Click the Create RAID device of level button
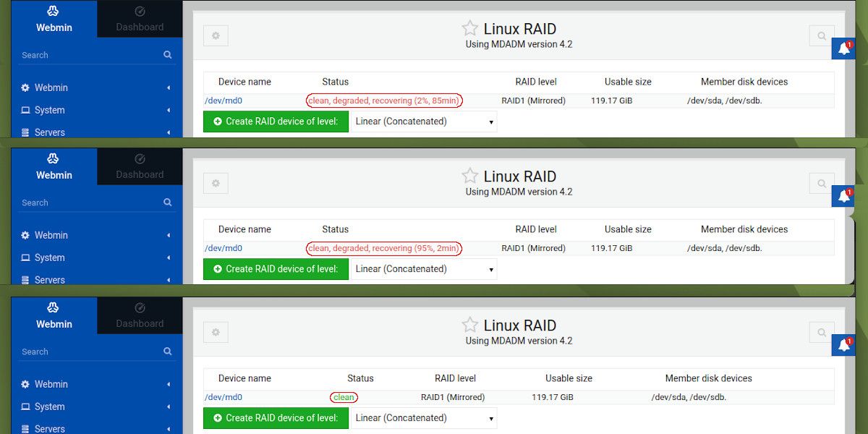 (276, 122)
